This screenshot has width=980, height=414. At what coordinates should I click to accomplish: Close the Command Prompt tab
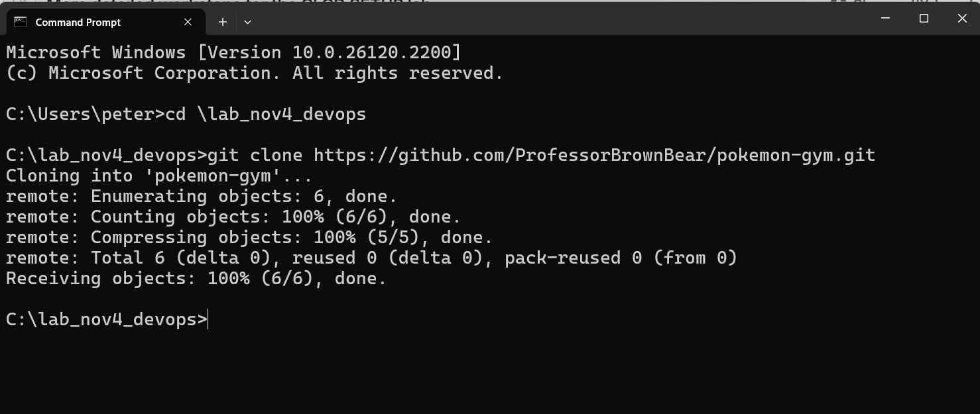(188, 22)
